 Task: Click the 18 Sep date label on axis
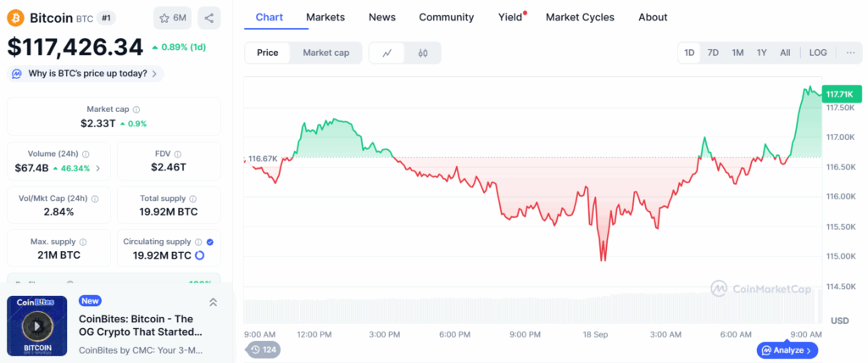point(598,335)
